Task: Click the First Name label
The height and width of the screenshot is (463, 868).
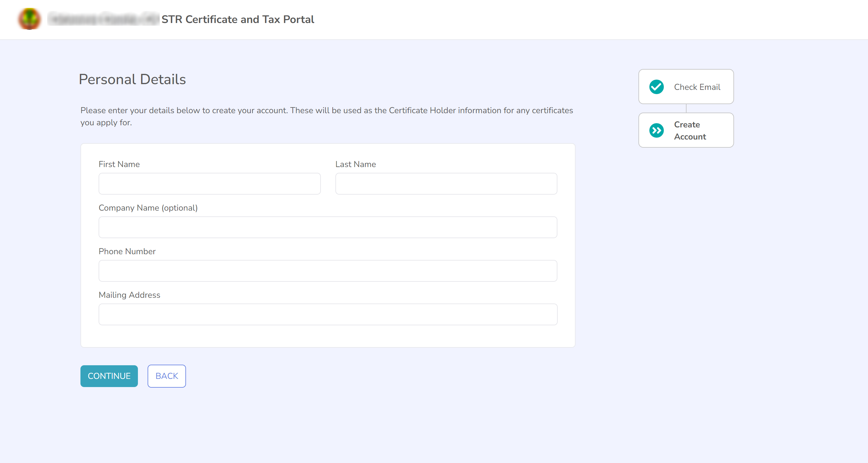Action: [119, 164]
